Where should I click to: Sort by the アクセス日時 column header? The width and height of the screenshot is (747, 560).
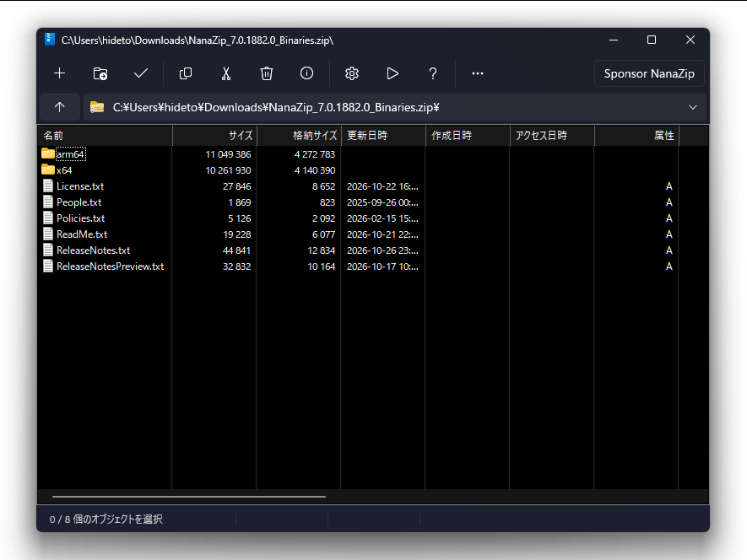[552, 136]
